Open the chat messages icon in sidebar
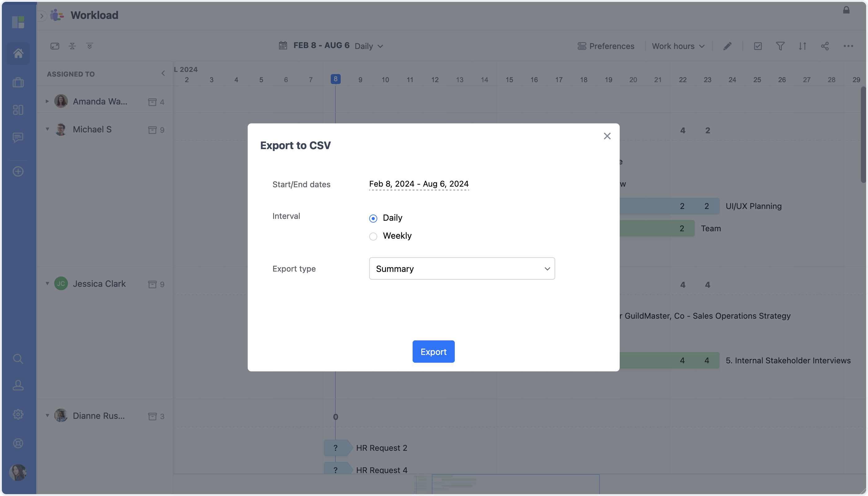The width and height of the screenshot is (868, 496). click(x=18, y=138)
